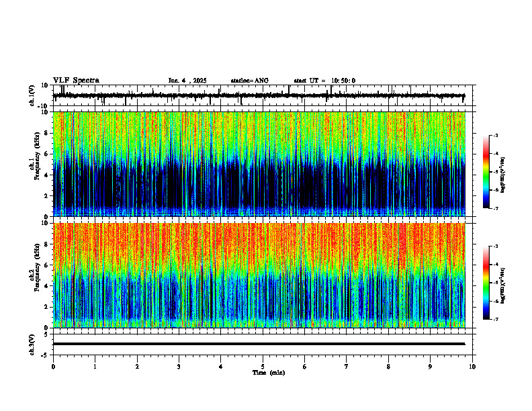Image resolution: width=532 pixels, height=411 pixels.
Task: Select the "Time (min)" x-axis title
Action: 269,373
